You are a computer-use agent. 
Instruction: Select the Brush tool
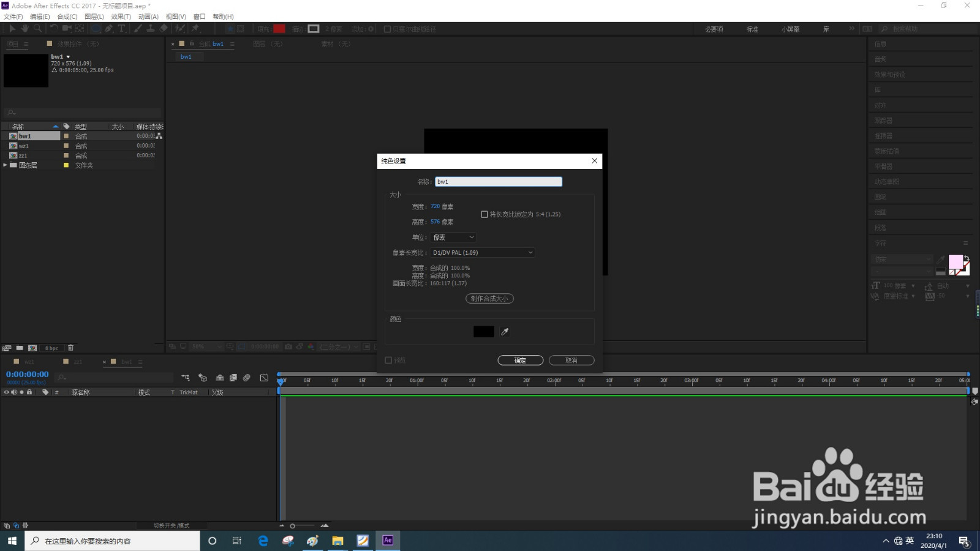click(x=138, y=29)
